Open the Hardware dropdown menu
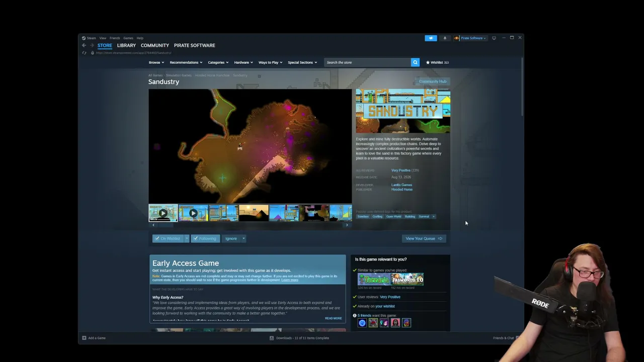The width and height of the screenshot is (644, 362). pos(243,62)
